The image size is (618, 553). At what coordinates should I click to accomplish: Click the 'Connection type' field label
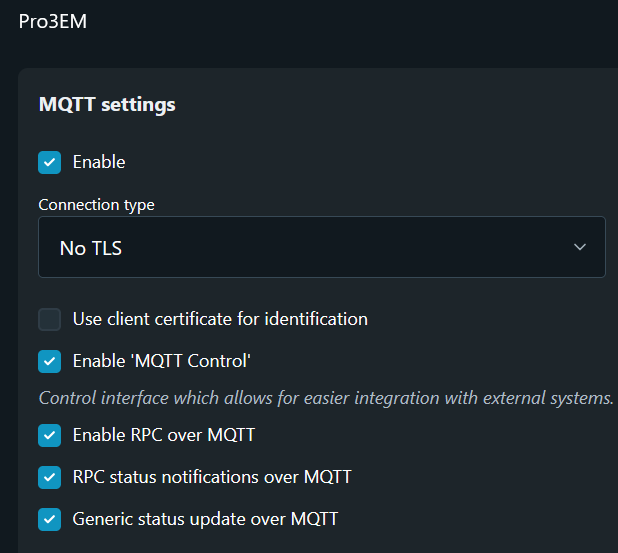click(96, 205)
